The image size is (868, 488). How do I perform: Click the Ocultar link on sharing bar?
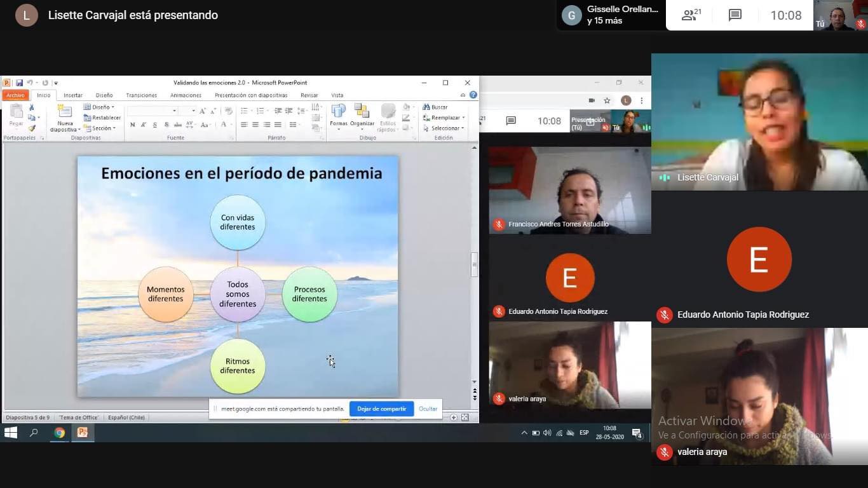coord(428,409)
